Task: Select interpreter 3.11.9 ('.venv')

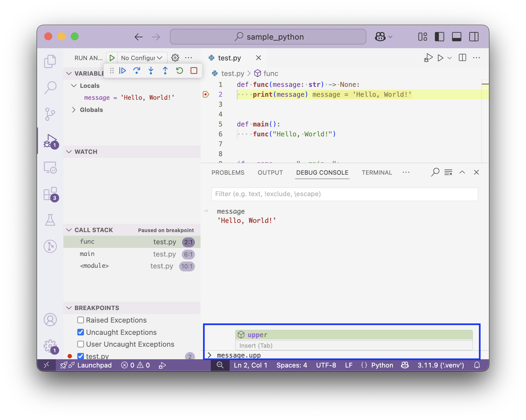Action: tap(441, 365)
